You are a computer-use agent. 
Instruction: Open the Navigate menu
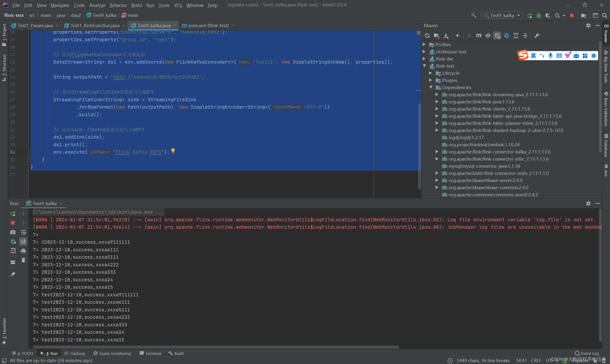pos(60,5)
